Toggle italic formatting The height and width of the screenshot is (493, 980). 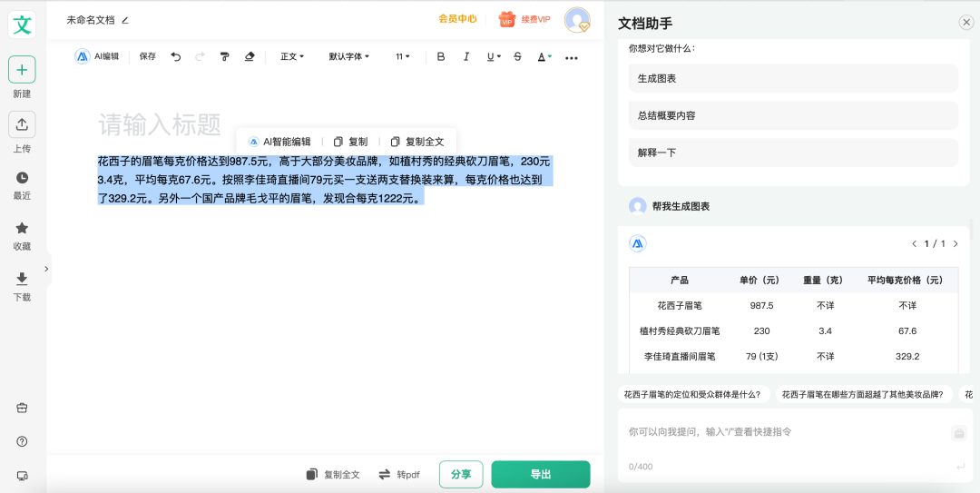click(466, 56)
